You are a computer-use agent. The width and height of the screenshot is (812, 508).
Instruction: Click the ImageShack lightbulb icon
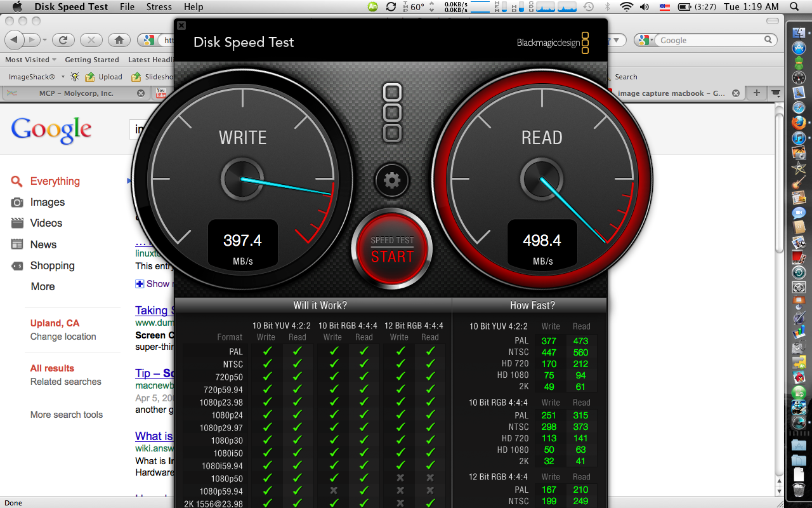click(75, 77)
